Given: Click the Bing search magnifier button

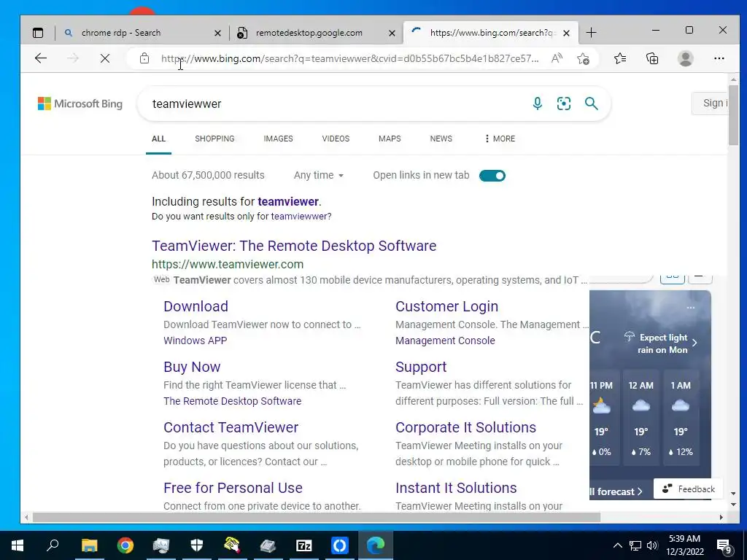Looking at the screenshot, I should click(x=591, y=104).
